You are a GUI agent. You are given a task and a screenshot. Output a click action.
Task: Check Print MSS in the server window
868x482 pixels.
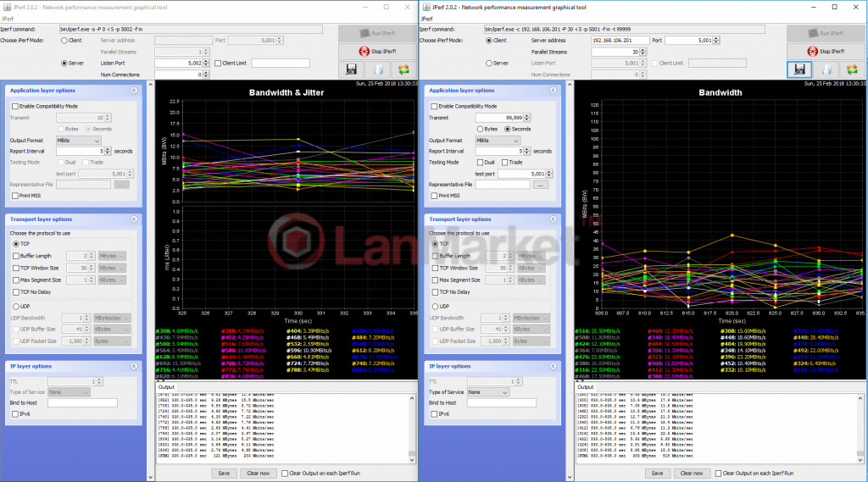coord(14,195)
